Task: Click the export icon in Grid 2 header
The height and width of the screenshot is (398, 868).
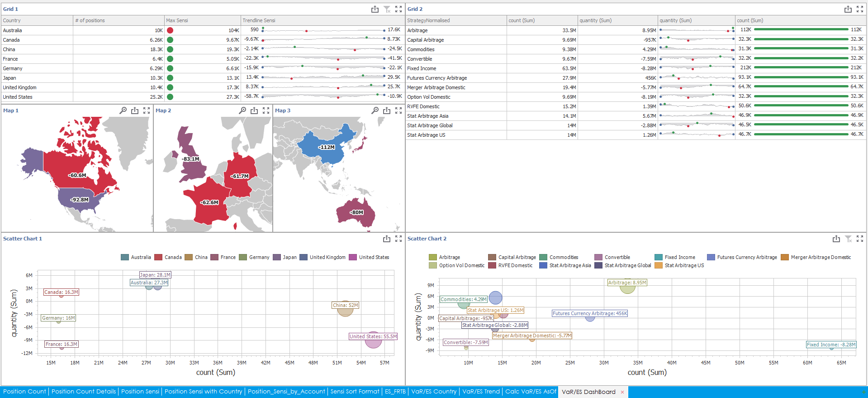Action: [848, 9]
